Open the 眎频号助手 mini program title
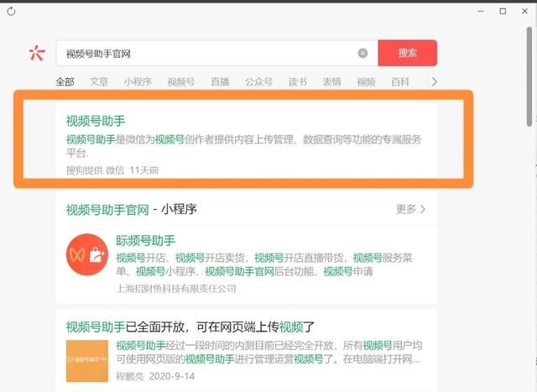Screen dimensions: 537x392 click(145, 241)
